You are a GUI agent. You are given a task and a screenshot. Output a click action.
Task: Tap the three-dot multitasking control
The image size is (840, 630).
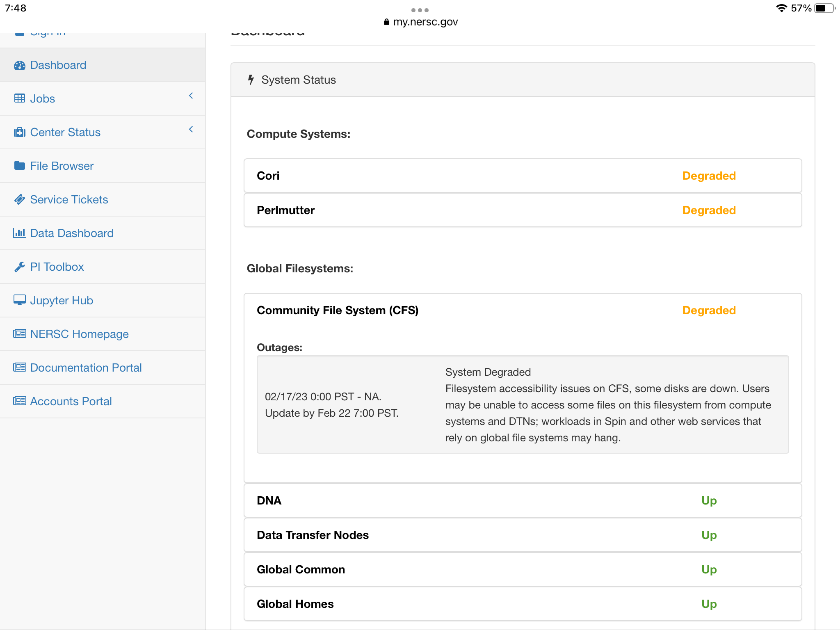tap(420, 10)
